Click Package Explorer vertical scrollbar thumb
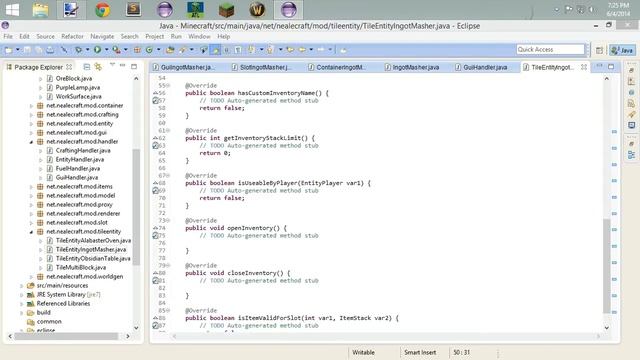Viewport: 640px width, 360px height. point(136,206)
